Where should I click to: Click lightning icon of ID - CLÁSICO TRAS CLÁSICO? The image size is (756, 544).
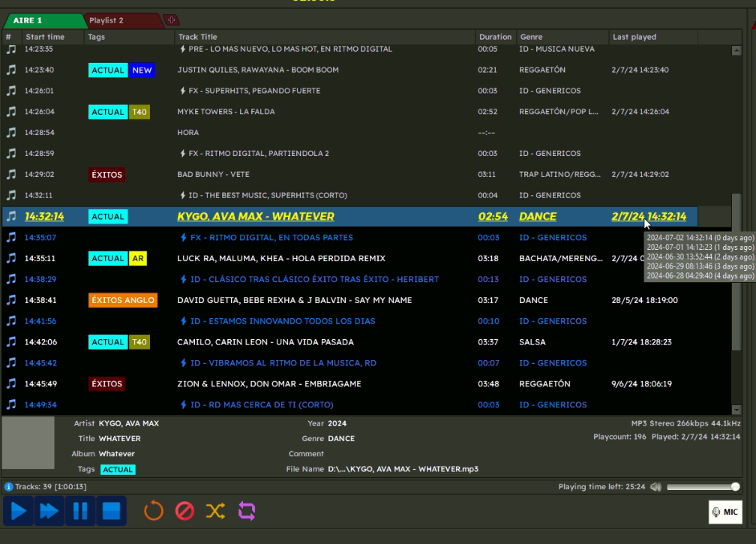(183, 279)
